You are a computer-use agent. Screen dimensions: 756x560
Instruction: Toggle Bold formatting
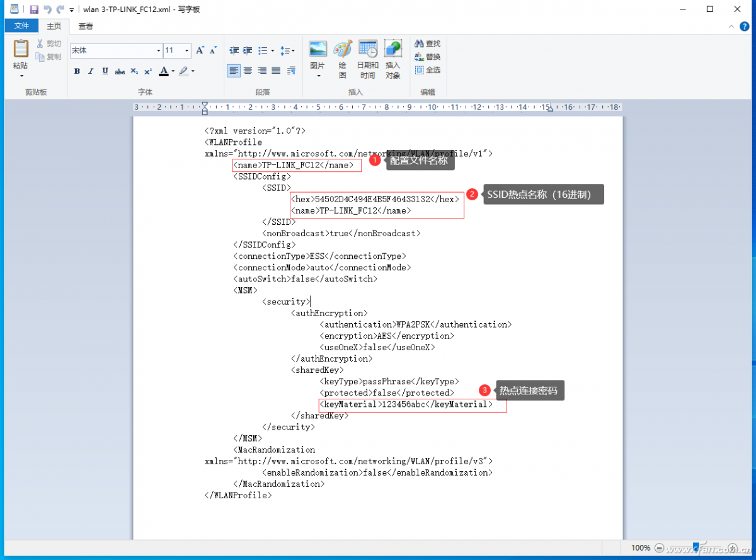point(77,71)
